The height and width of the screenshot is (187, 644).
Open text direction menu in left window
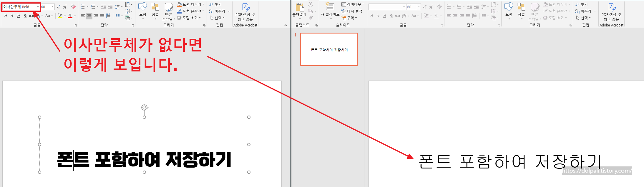coord(129,4)
